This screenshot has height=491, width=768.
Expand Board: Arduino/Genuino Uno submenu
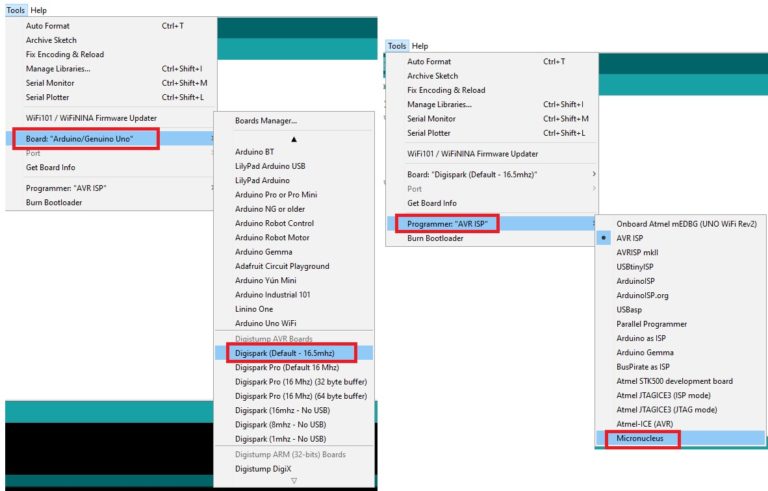pos(111,139)
